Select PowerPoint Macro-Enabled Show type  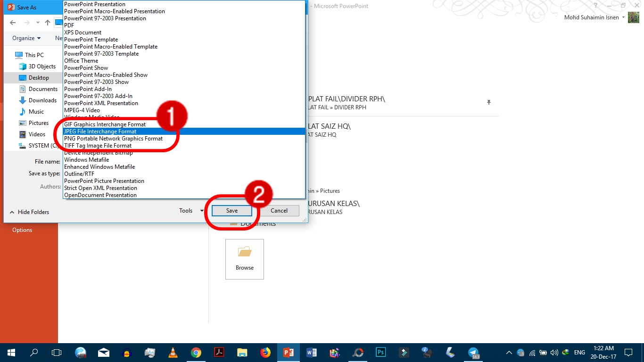[x=184, y=75]
